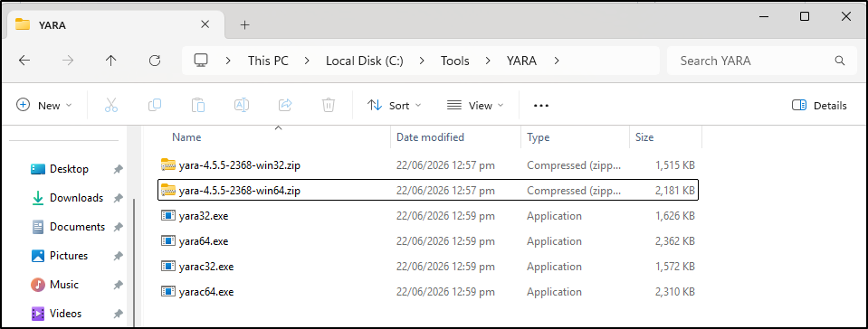
Task: Refresh the folder view
Action: (x=155, y=61)
